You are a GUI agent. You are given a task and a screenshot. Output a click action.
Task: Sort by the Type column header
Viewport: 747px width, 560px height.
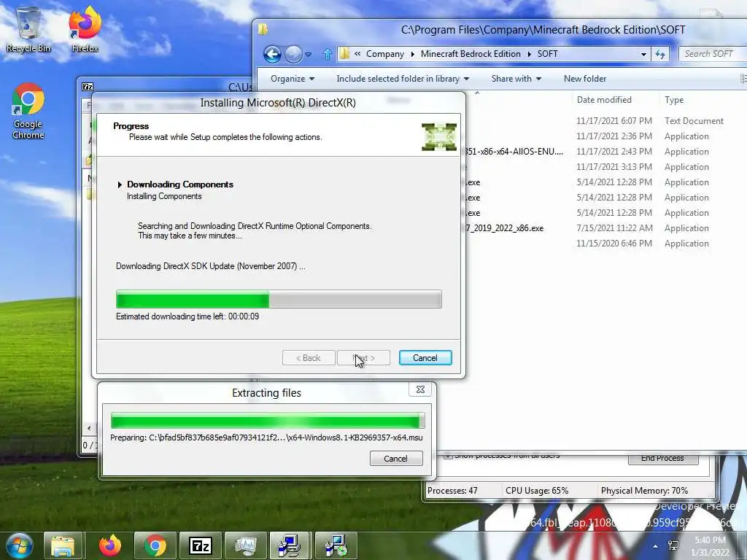pyautogui.click(x=674, y=99)
